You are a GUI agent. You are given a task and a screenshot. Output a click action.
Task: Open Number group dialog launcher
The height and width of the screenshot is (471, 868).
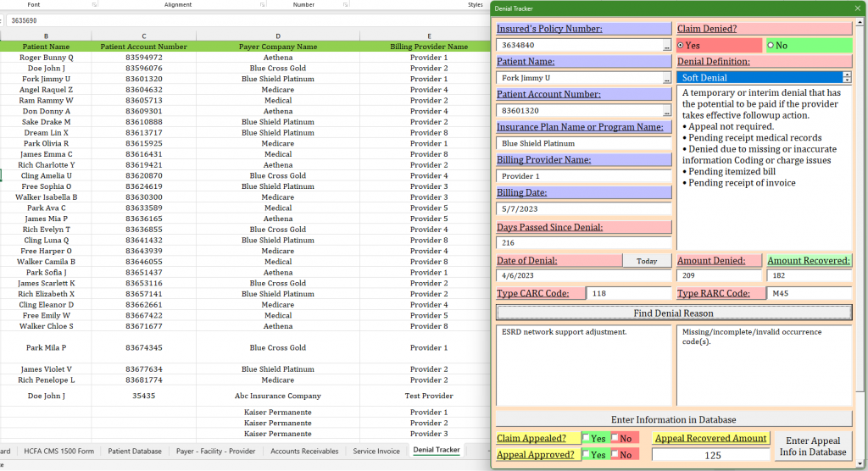pos(346,4)
